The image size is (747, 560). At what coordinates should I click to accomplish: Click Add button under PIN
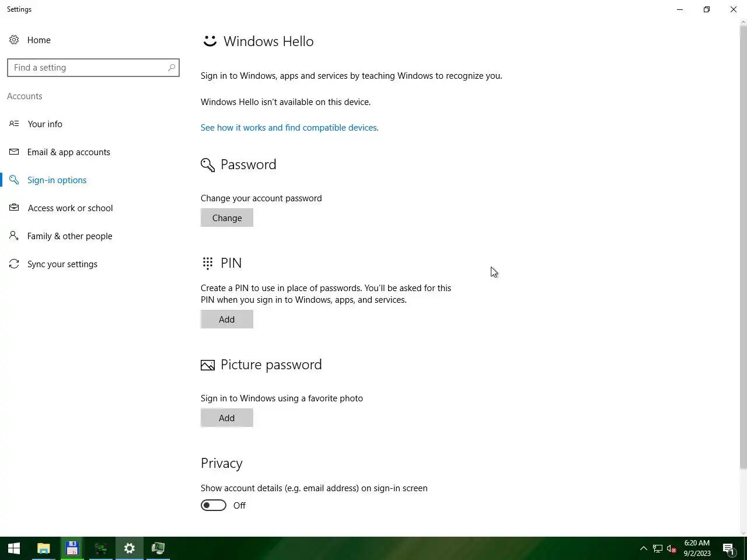pos(227,319)
